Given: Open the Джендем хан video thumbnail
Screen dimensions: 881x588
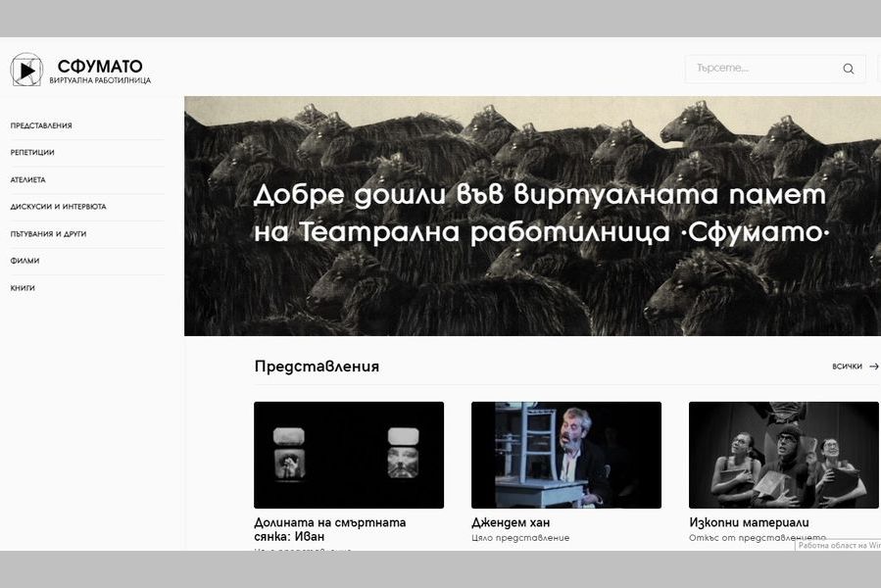Looking at the screenshot, I should tap(566, 455).
